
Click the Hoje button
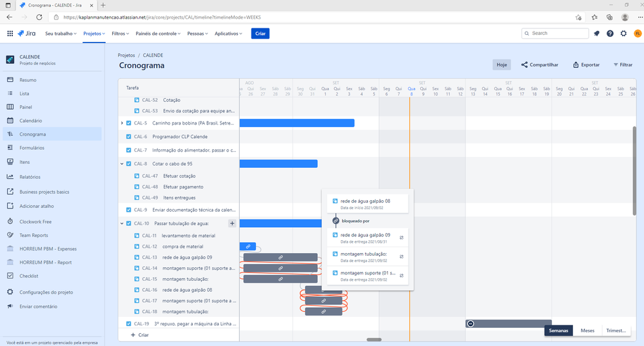pyautogui.click(x=502, y=65)
